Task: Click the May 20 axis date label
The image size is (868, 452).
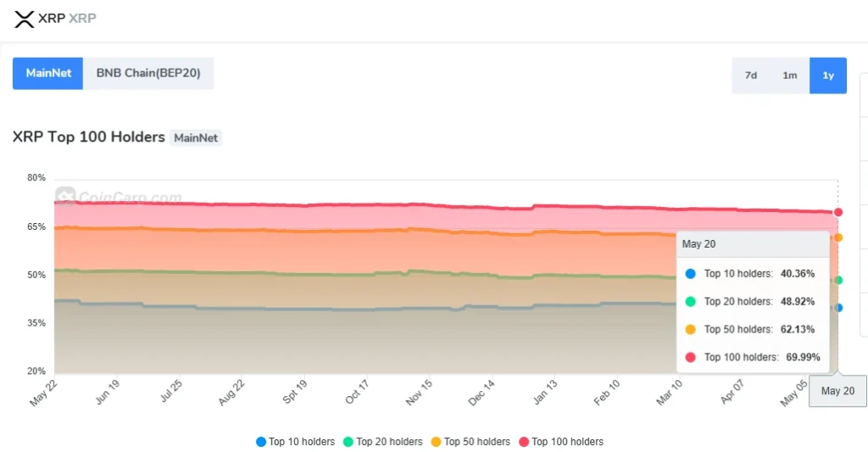Action: point(837,391)
